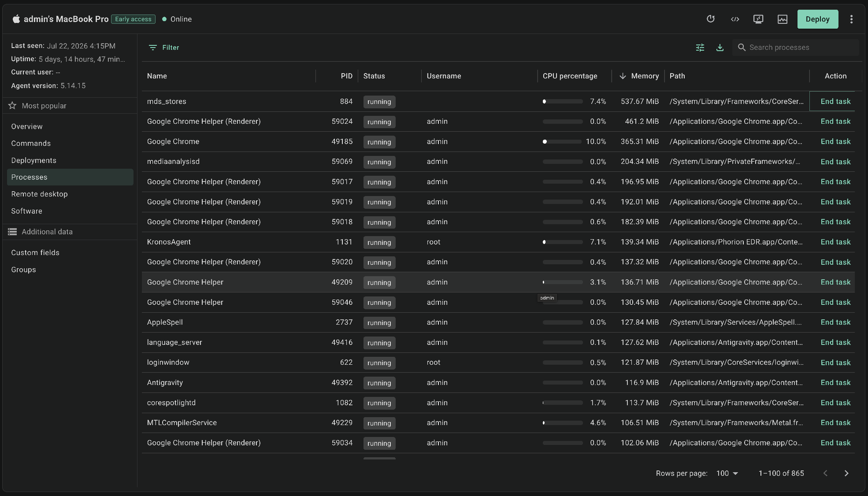Viewport: 868px width, 496px height.
Task: End task for corespotlightd
Action: 835,403
